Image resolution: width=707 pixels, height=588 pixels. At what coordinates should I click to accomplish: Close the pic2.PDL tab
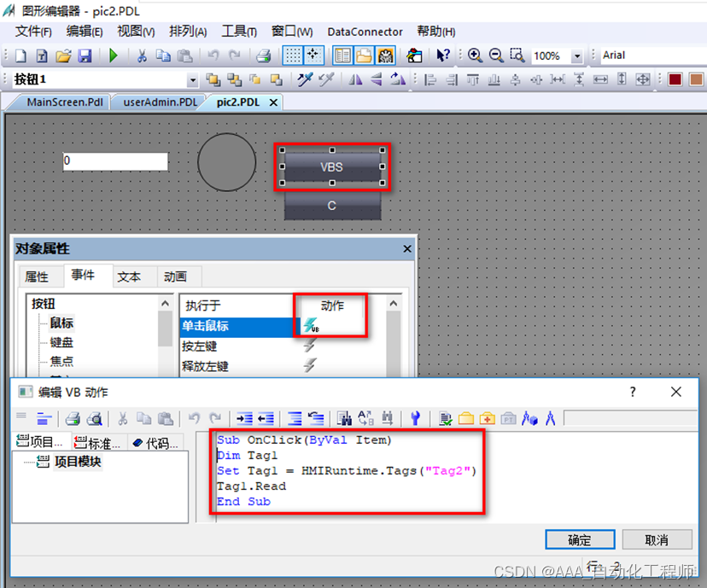[x=272, y=102]
